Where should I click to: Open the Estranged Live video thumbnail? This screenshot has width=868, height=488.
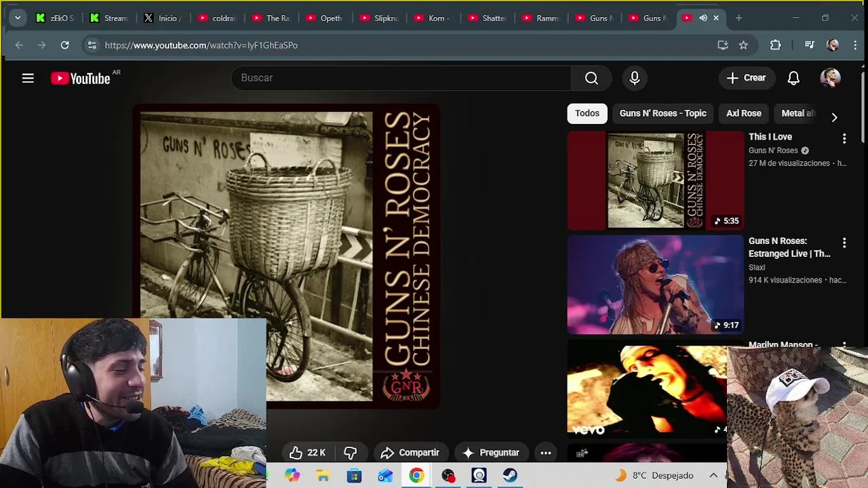point(656,285)
